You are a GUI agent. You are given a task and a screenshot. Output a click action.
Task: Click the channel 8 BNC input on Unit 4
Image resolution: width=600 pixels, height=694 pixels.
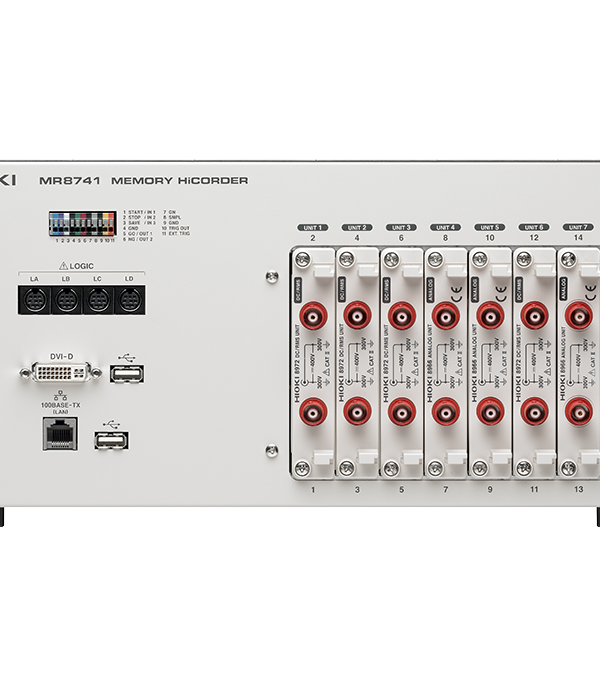point(446,316)
